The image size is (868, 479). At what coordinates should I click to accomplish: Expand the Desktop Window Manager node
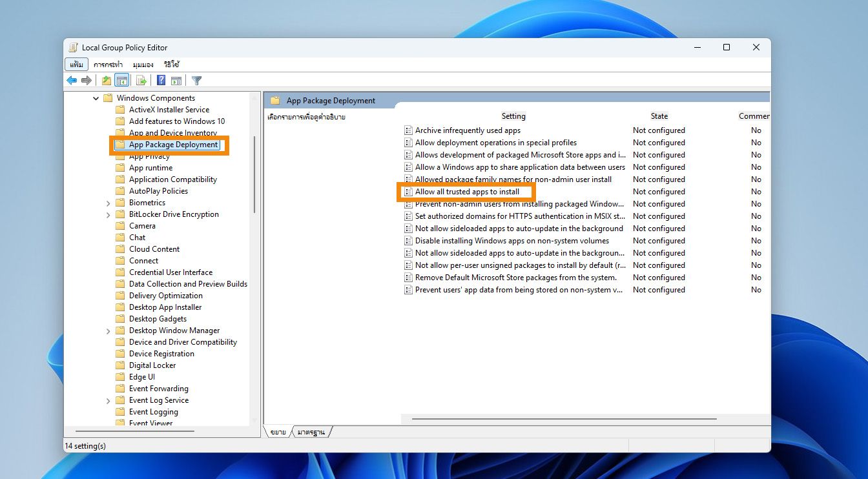[x=108, y=331]
